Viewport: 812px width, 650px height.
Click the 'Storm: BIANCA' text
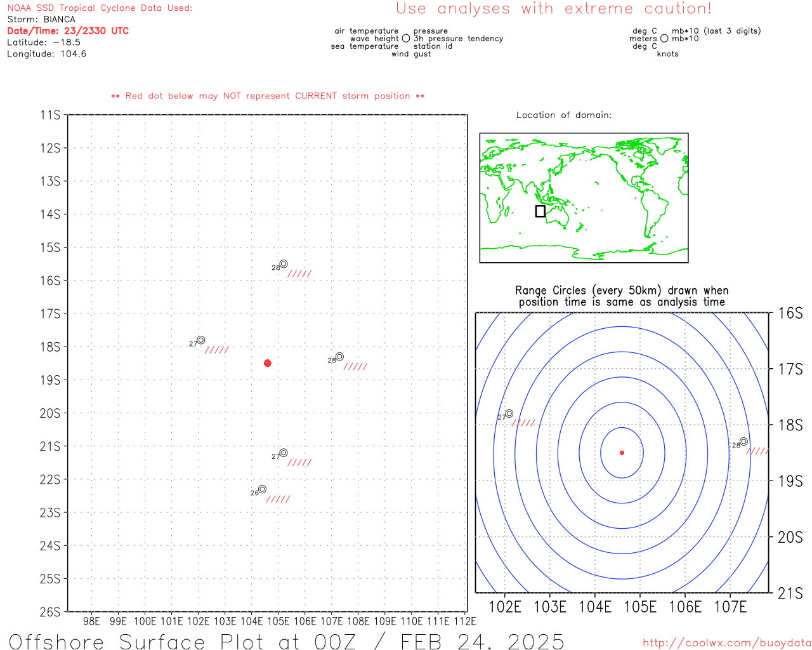pyautogui.click(x=41, y=20)
